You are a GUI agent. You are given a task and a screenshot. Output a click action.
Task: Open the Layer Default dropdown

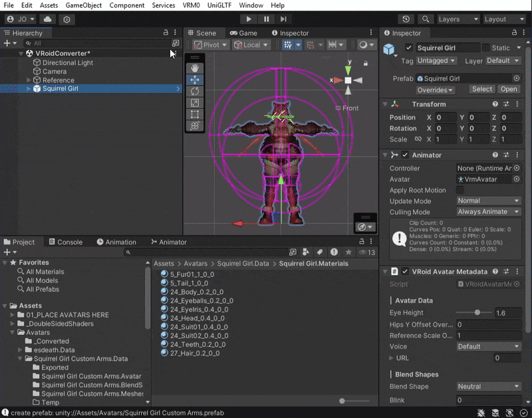tap(503, 60)
